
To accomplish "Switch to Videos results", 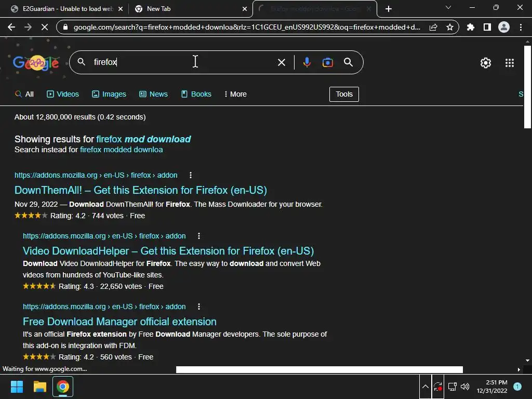I will (x=63, y=94).
